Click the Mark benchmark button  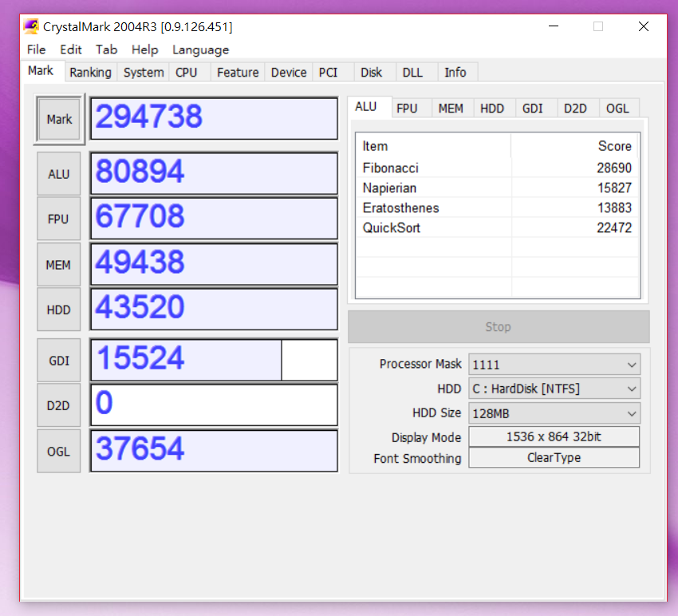point(59,119)
